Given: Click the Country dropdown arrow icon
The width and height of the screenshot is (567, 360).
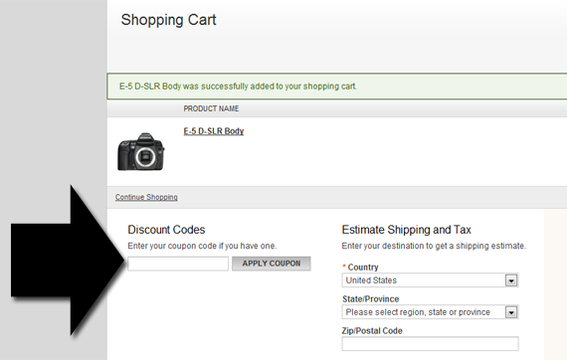Looking at the screenshot, I should tap(511, 280).
